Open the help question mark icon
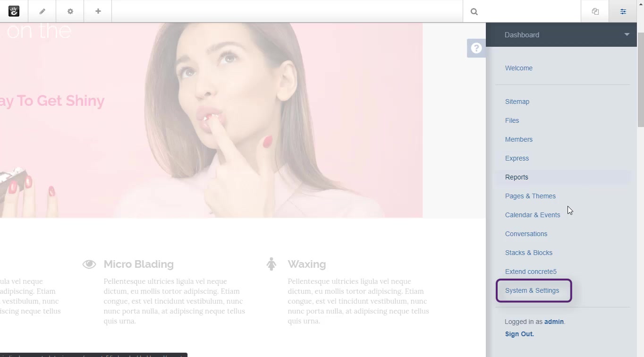The width and height of the screenshot is (644, 357). tap(476, 48)
